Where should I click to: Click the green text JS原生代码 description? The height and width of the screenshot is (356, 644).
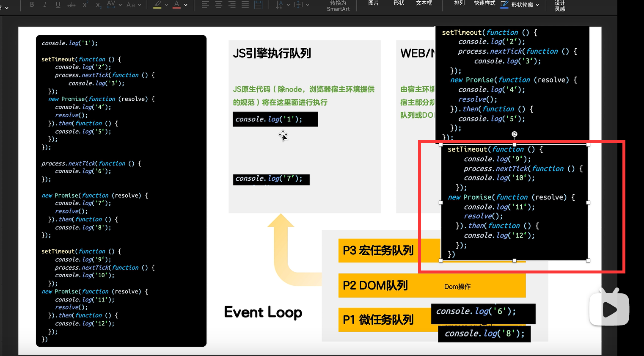coord(304,96)
